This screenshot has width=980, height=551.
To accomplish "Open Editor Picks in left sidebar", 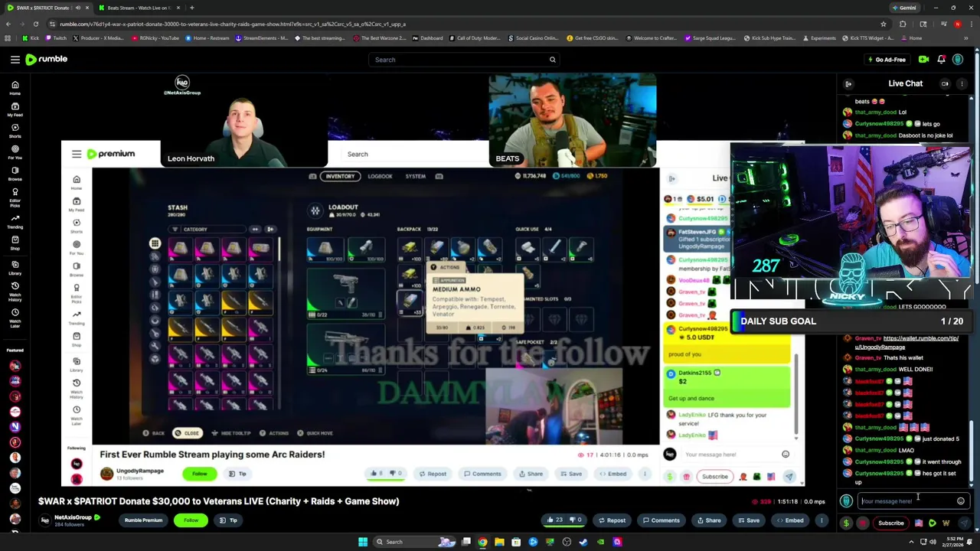I will coord(15,197).
